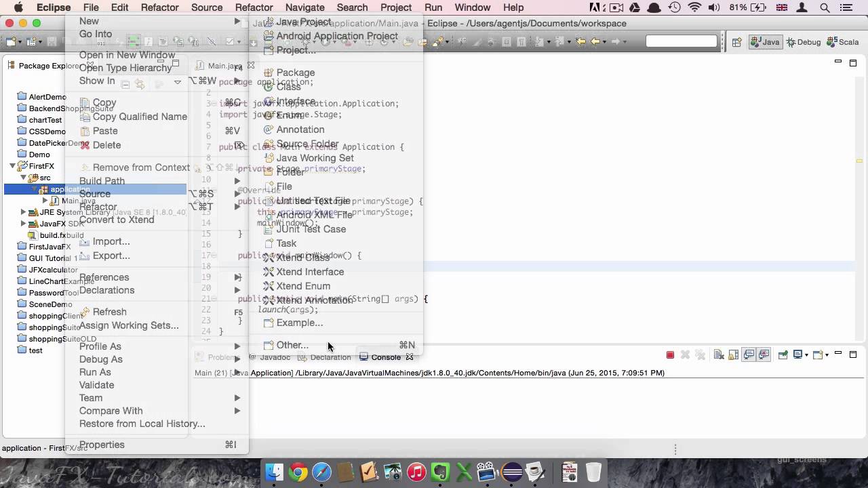868x488 pixels.
Task: Expand JRE System Library node
Action: click(23, 212)
